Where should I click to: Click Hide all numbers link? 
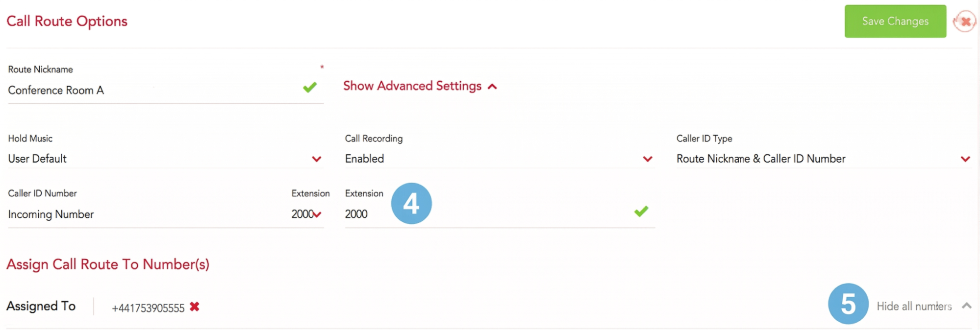[914, 306]
